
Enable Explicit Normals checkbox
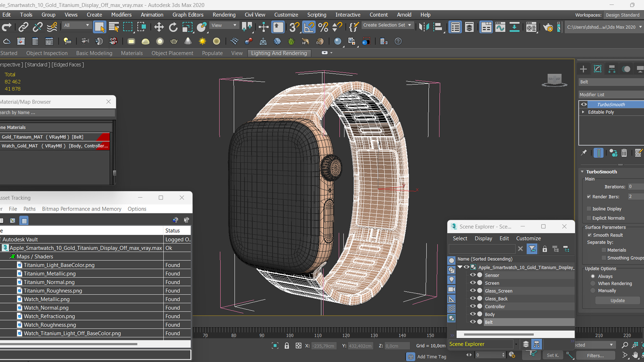coord(589,218)
